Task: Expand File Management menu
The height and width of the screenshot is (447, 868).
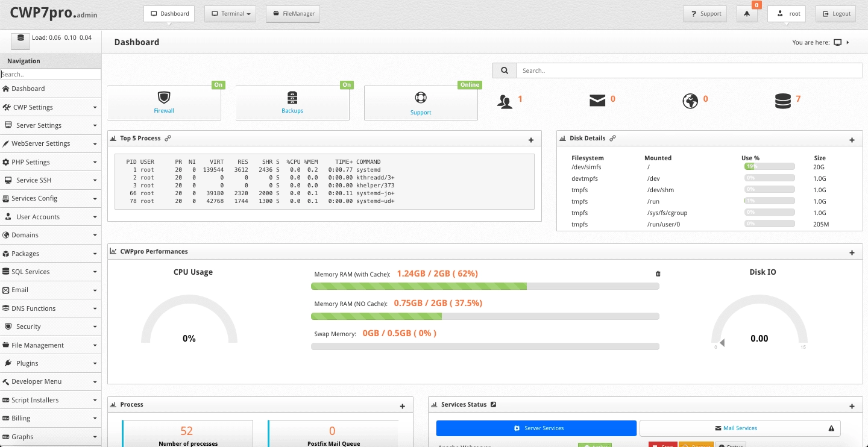Action: point(51,345)
